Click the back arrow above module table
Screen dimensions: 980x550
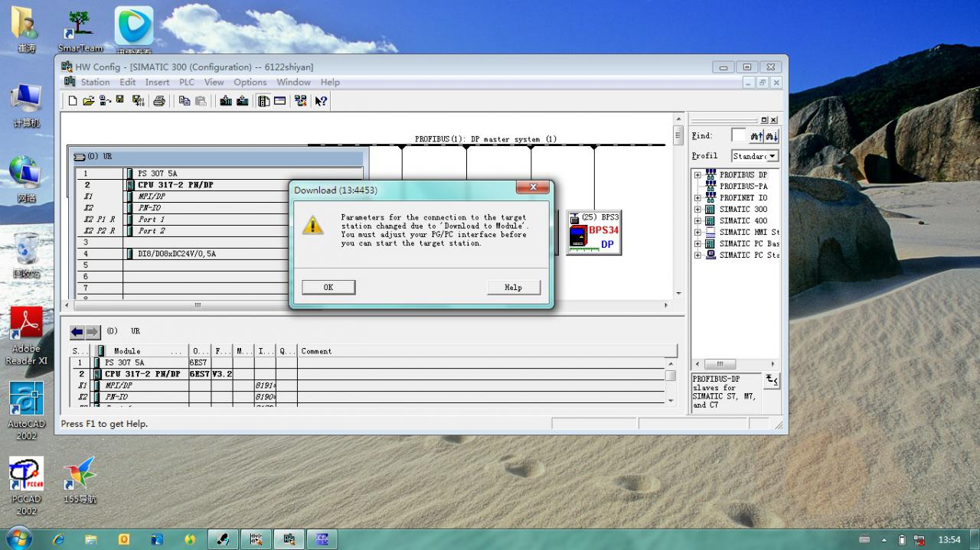77,332
